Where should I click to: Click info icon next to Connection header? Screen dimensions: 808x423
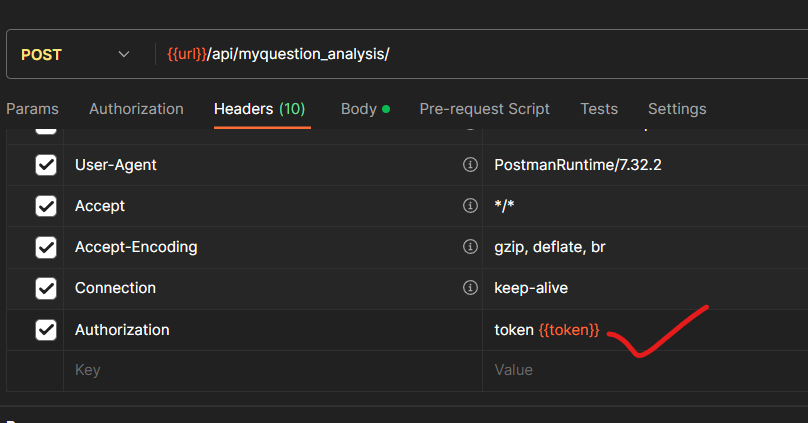coord(470,288)
